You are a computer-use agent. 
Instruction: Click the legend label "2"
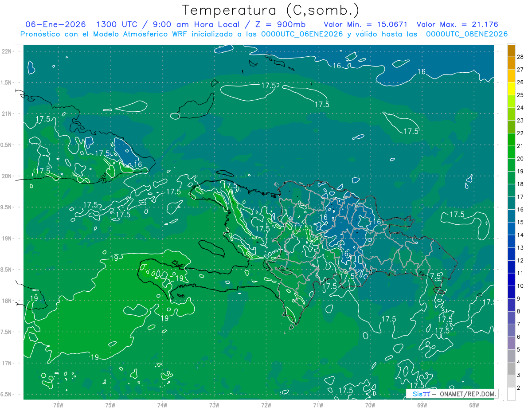[x=519, y=388]
